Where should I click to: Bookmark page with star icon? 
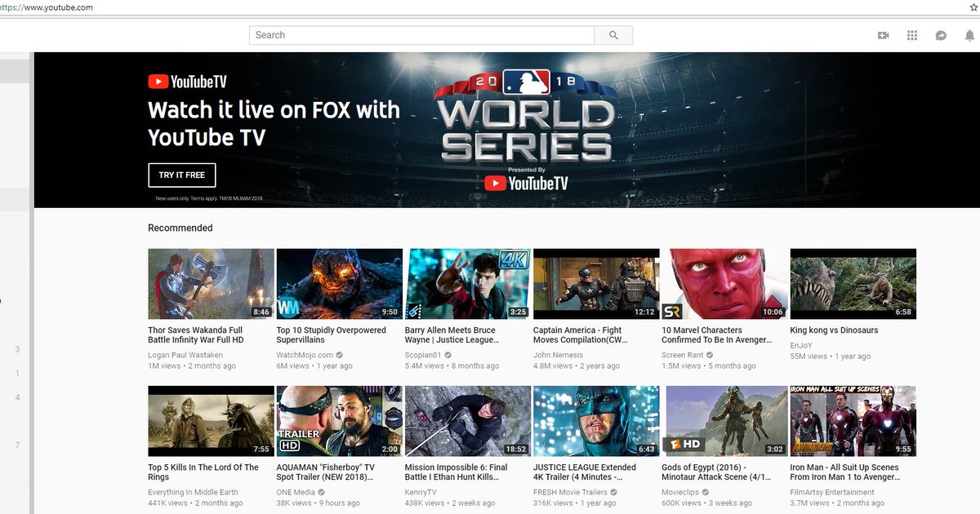973,7
